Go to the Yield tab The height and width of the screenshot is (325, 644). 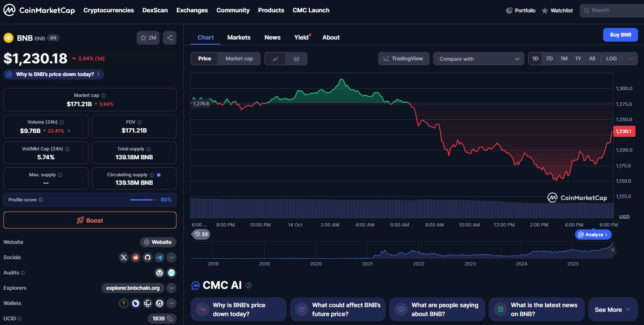302,37
